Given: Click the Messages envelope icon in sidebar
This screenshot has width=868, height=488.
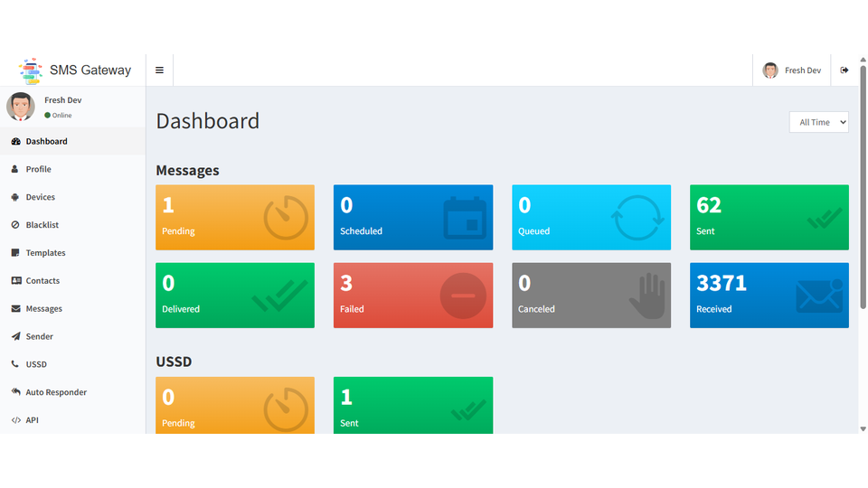Looking at the screenshot, I should point(15,309).
